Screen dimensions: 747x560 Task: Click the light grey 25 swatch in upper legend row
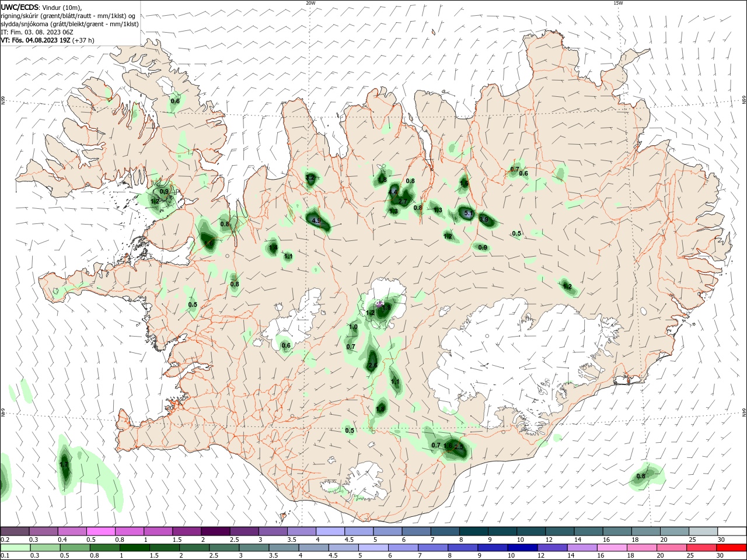703,531
